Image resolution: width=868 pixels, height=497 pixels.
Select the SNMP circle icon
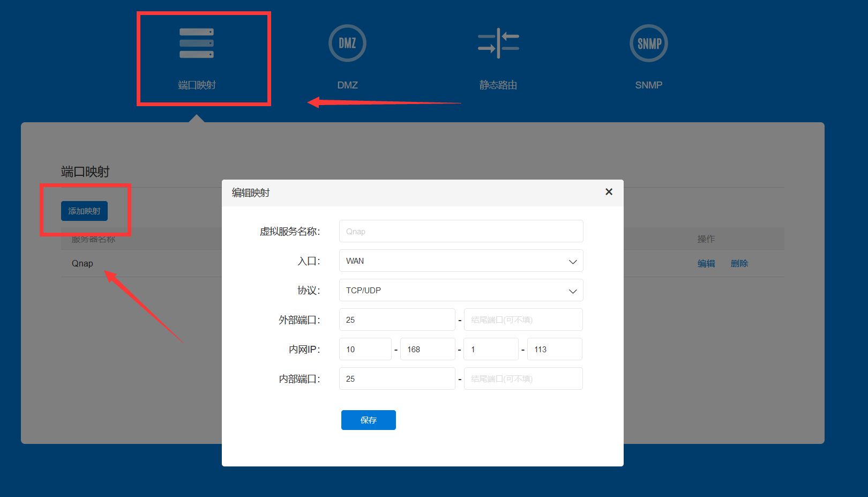pos(649,43)
